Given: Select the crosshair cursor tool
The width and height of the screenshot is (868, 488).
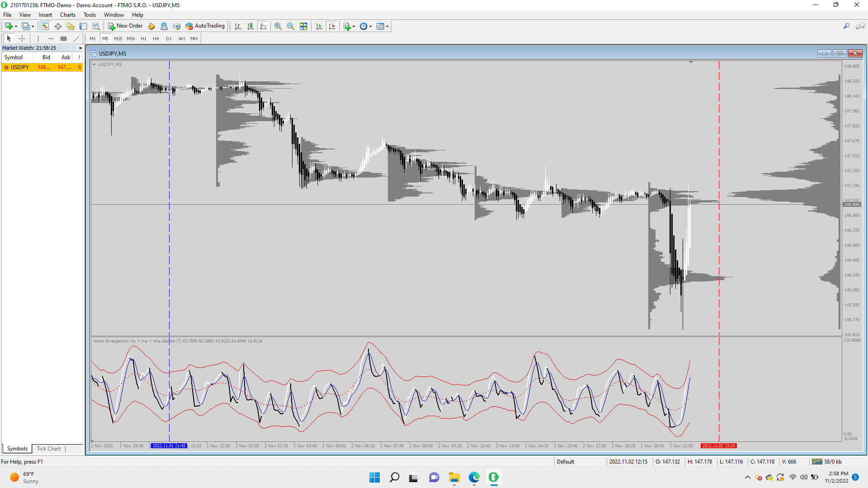Looking at the screenshot, I should coord(22,39).
